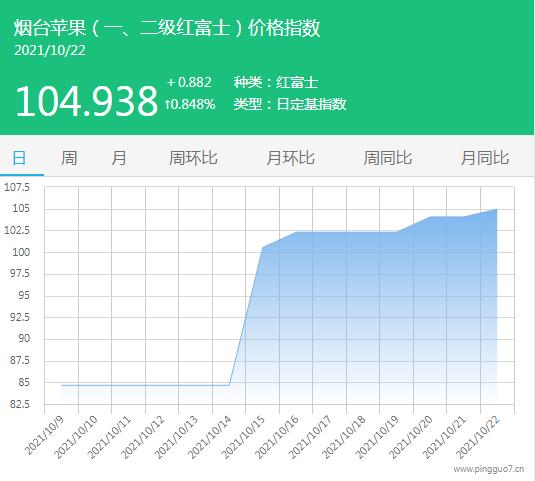The image size is (535, 481).
Task: Switch to the 月 monthly tab
Action: click(x=119, y=158)
